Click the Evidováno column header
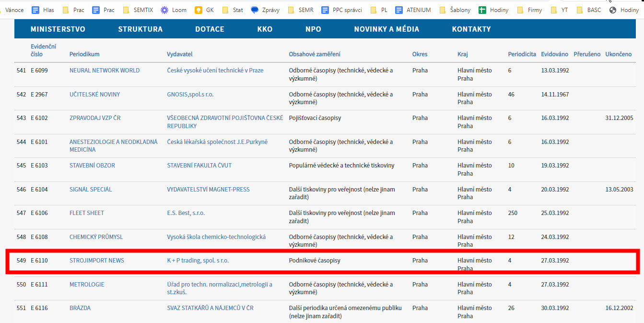 (554, 54)
